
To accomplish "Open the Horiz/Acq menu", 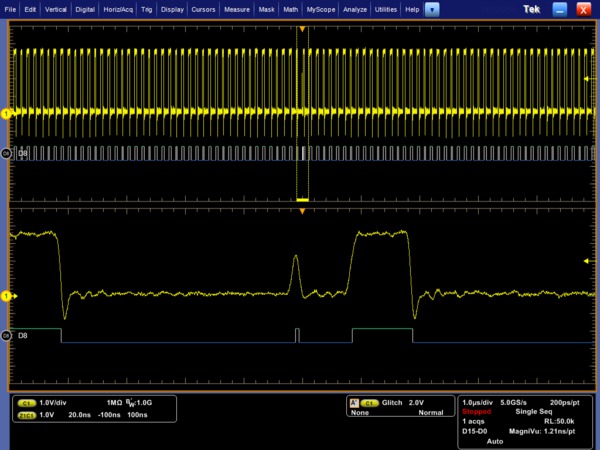I will [x=117, y=8].
